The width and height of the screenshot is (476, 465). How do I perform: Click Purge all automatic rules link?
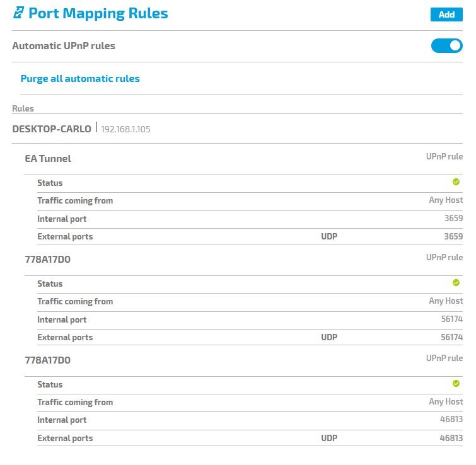[80, 79]
